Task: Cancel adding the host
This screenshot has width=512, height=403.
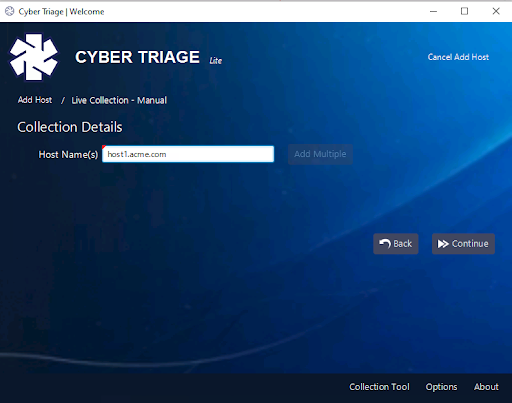Action: click(x=458, y=57)
